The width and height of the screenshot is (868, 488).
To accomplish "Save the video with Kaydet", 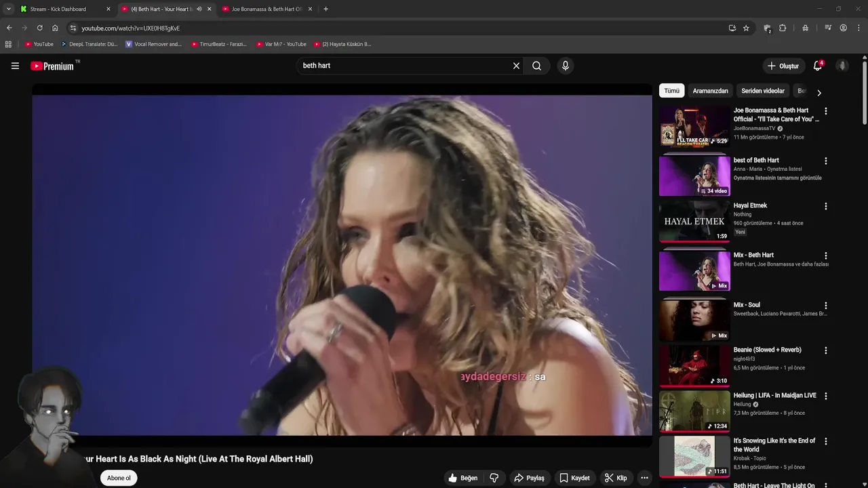I will [574, 478].
